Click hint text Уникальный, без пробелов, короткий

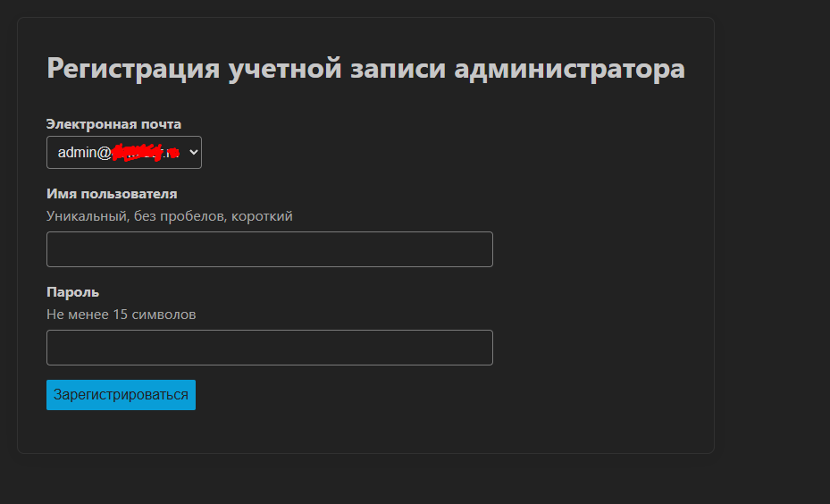pos(170,216)
